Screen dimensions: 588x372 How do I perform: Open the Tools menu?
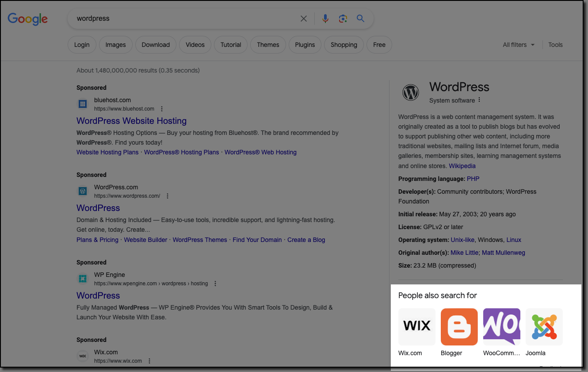tap(555, 45)
